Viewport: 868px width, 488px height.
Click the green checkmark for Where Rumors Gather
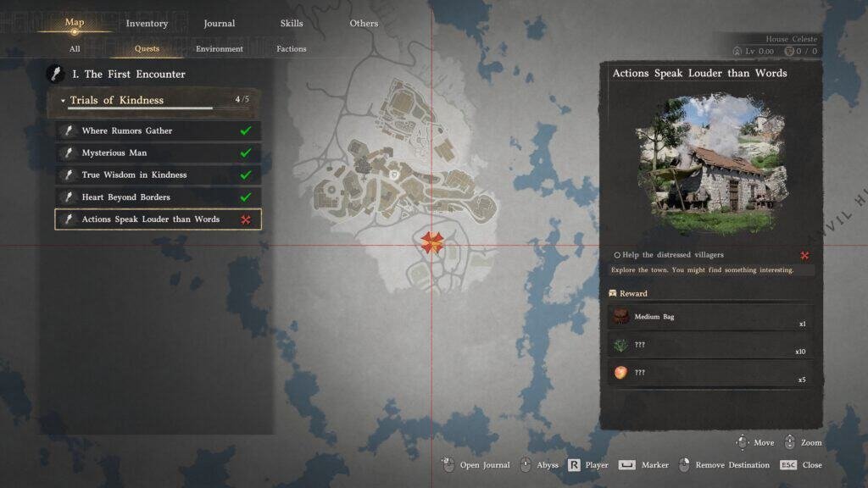[246, 131]
